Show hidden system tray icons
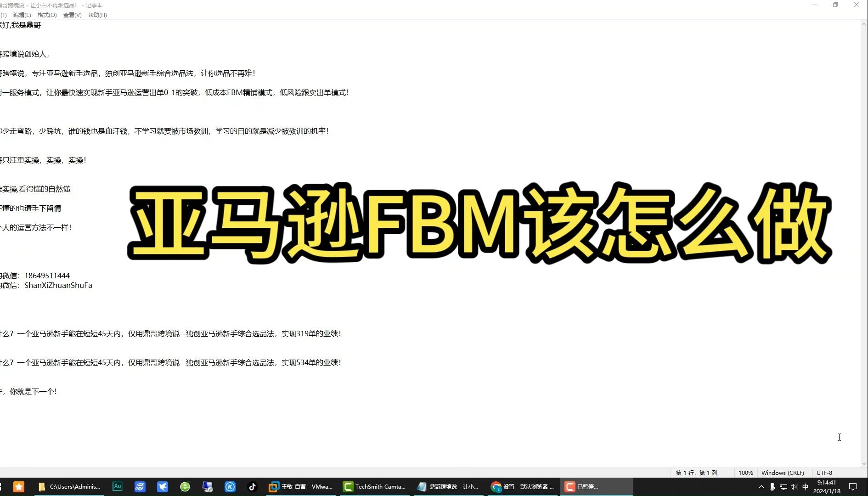Screen dimensions: 868x496 761,487
